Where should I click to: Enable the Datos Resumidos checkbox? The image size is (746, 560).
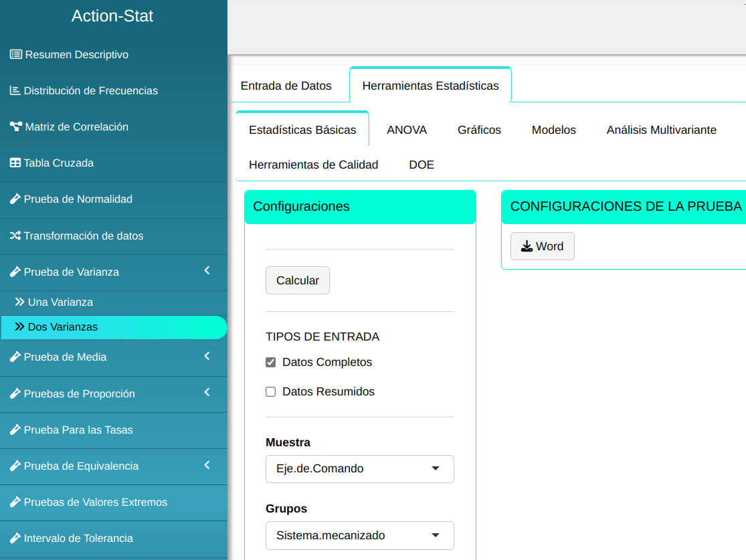tap(271, 392)
